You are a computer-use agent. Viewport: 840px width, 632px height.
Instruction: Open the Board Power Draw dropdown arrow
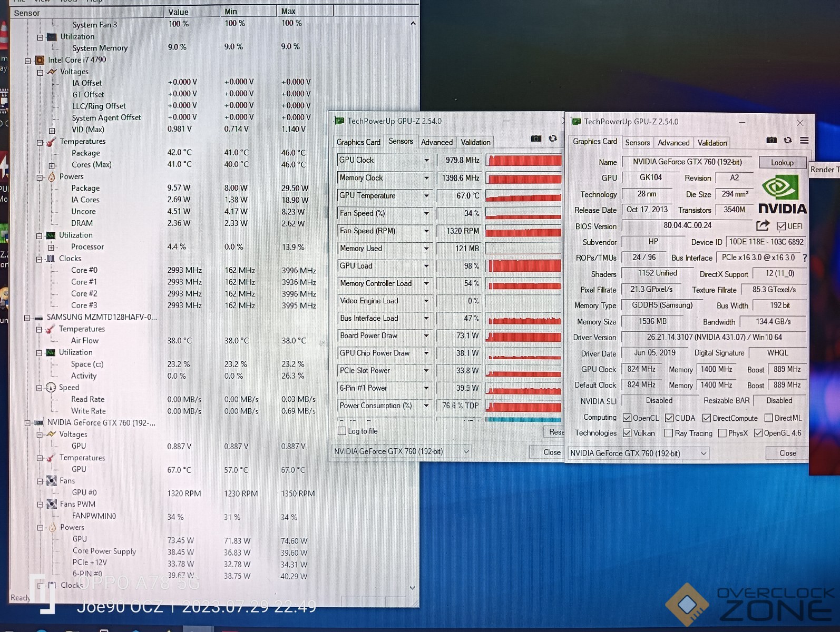pos(426,335)
